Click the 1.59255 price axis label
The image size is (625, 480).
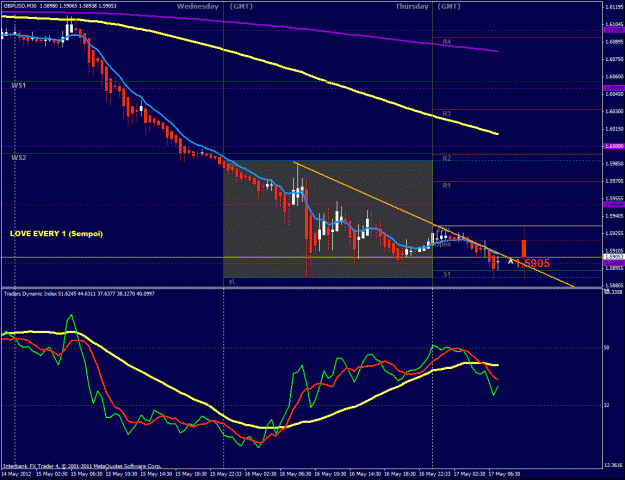coord(614,233)
